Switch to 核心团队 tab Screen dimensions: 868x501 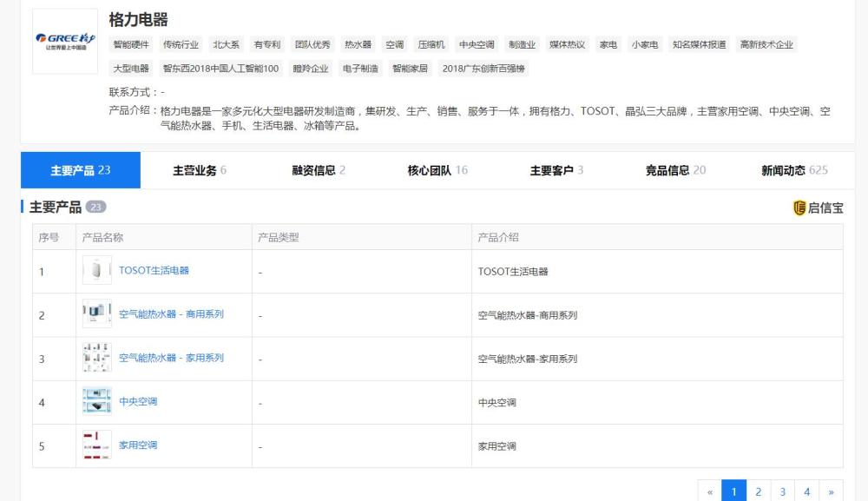(437, 170)
